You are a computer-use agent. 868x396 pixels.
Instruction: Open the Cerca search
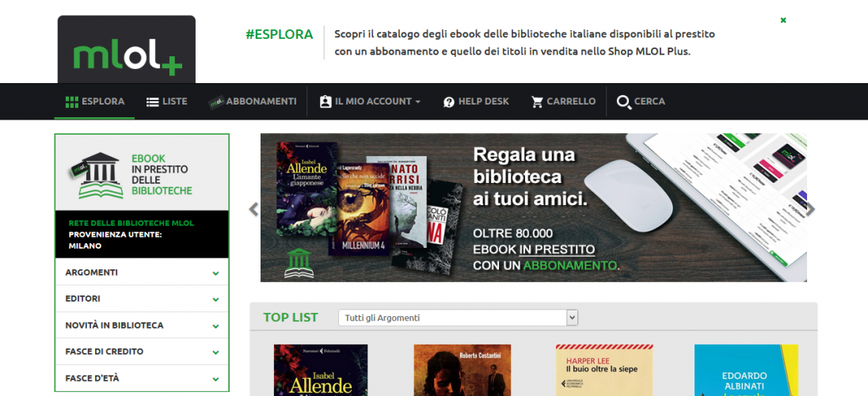tap(641, 101)
